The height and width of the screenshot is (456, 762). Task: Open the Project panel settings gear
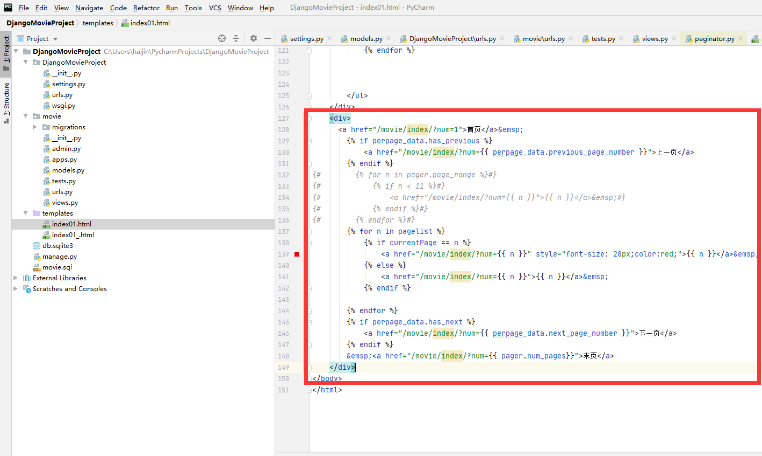[x=253, y=38]
